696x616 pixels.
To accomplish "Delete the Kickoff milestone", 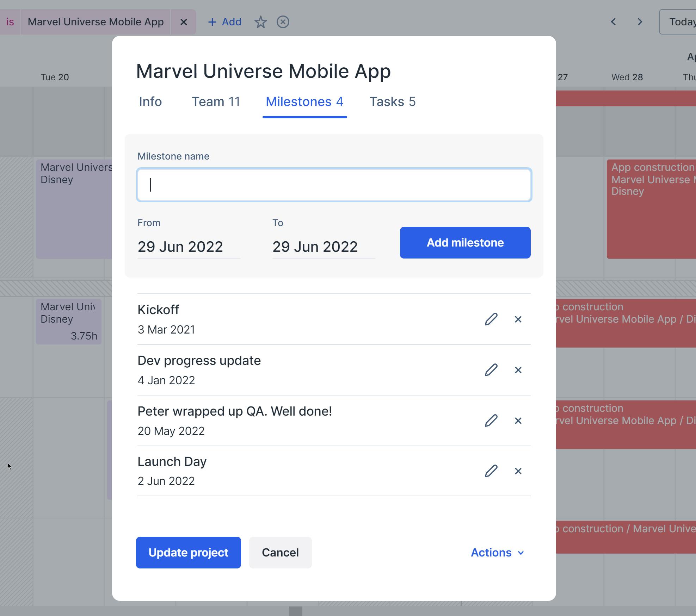I will pyautogui.click(x=518, y=319).
